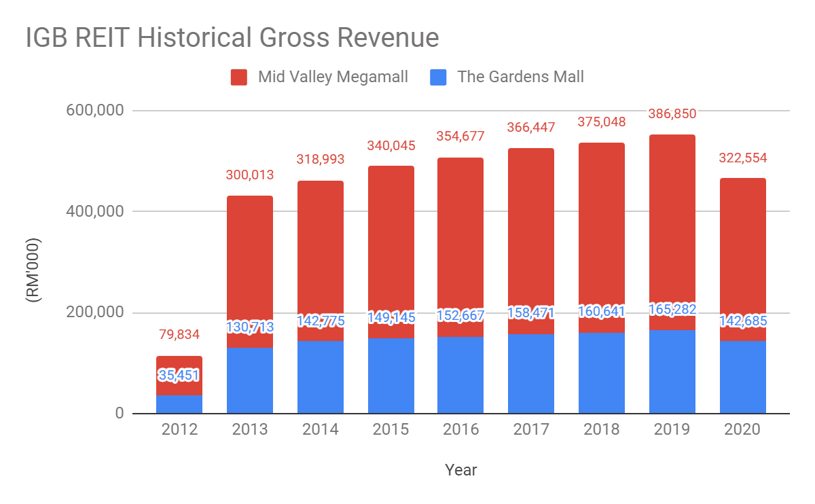This screenshot has width=815, height=504.
Task: Click the 318,993 data label
Action: point(321,160)
